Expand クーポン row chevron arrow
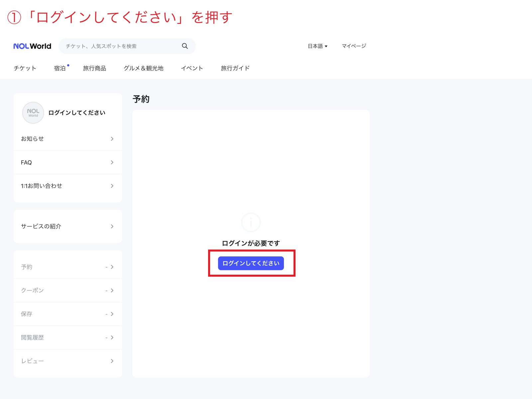The width and height of the screenshot is (532, 399). tap(112, 291)
